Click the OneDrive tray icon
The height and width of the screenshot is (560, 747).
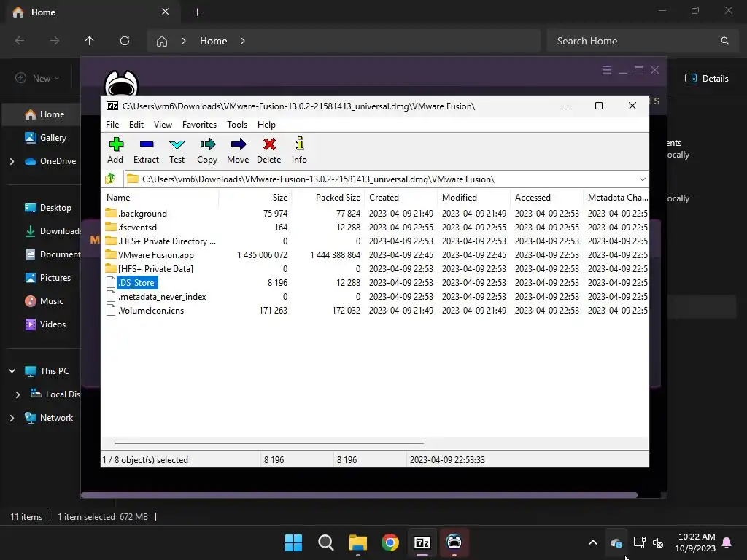coord(616,542)
